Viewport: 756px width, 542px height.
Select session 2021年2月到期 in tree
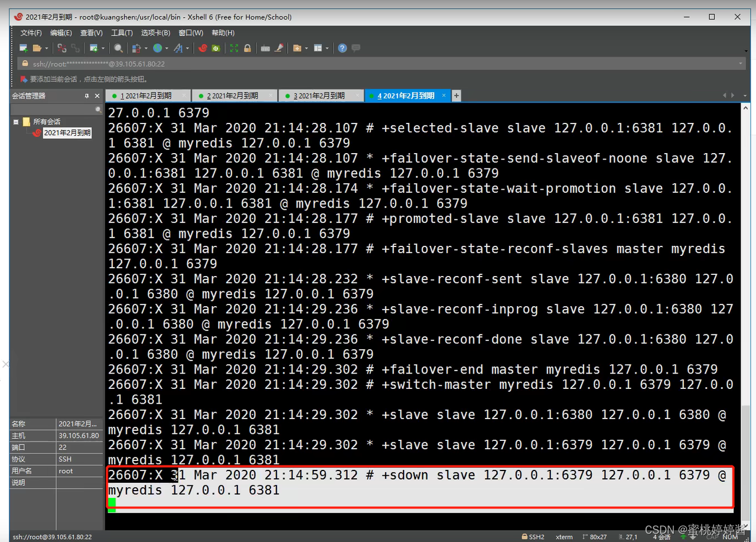[67, 133]
